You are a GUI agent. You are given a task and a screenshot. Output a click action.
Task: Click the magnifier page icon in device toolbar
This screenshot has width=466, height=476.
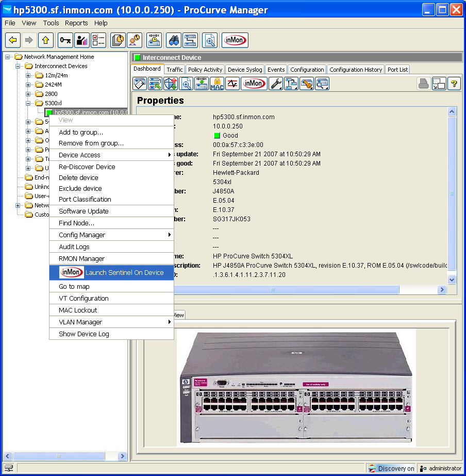[x=186, y=84]
